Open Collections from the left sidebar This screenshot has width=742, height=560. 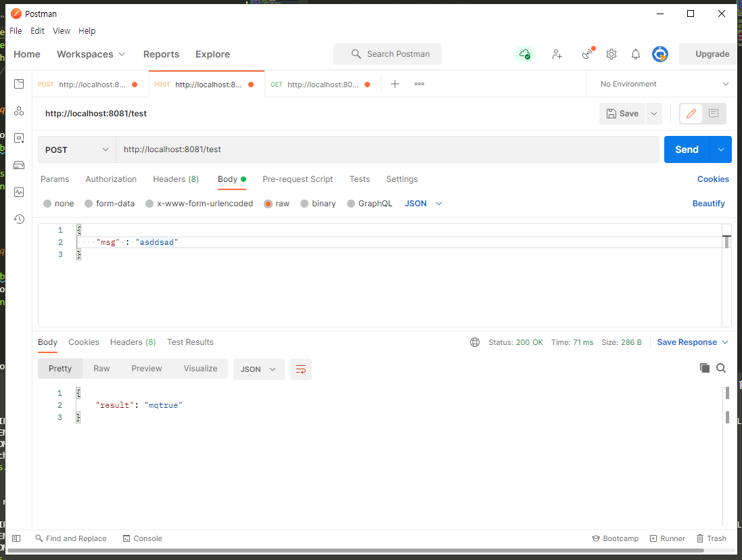pyautogui.click(x=19, y=84)
